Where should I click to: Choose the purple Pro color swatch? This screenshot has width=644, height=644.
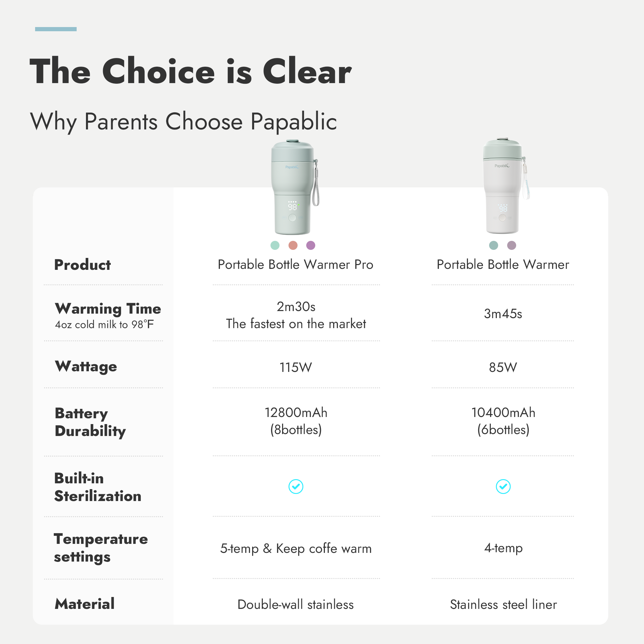click(311, 245)
